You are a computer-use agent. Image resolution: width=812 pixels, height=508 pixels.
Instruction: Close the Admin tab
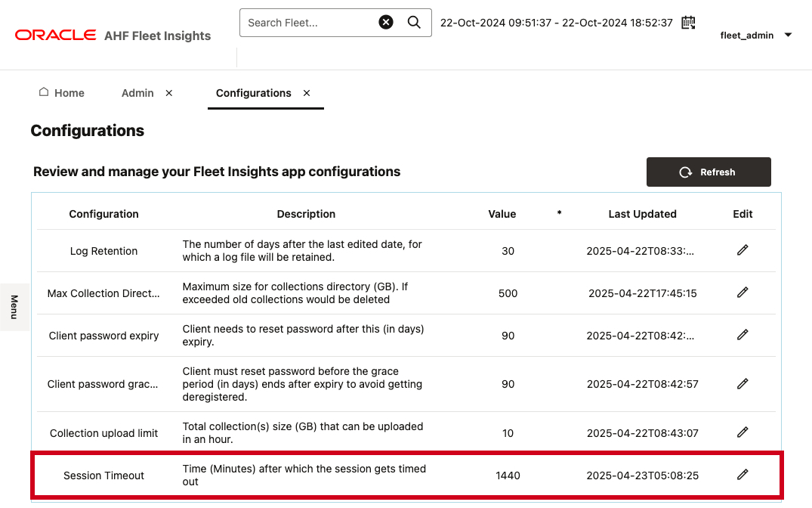tap(169, 93)
